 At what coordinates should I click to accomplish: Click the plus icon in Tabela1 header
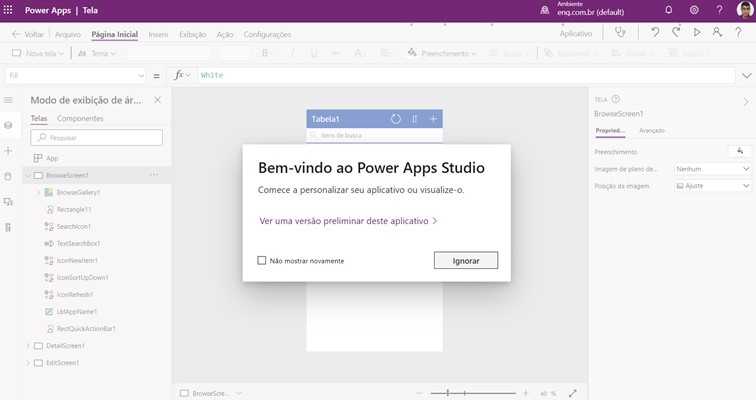click(433, 119)
